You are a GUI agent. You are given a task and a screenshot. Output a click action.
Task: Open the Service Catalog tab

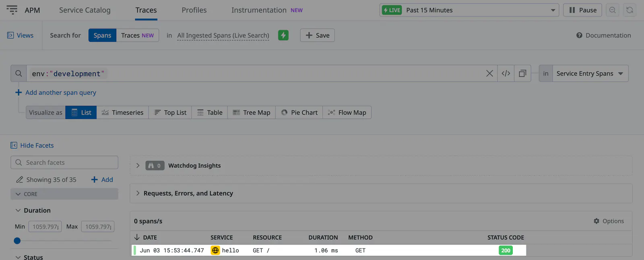coord(85,10)
